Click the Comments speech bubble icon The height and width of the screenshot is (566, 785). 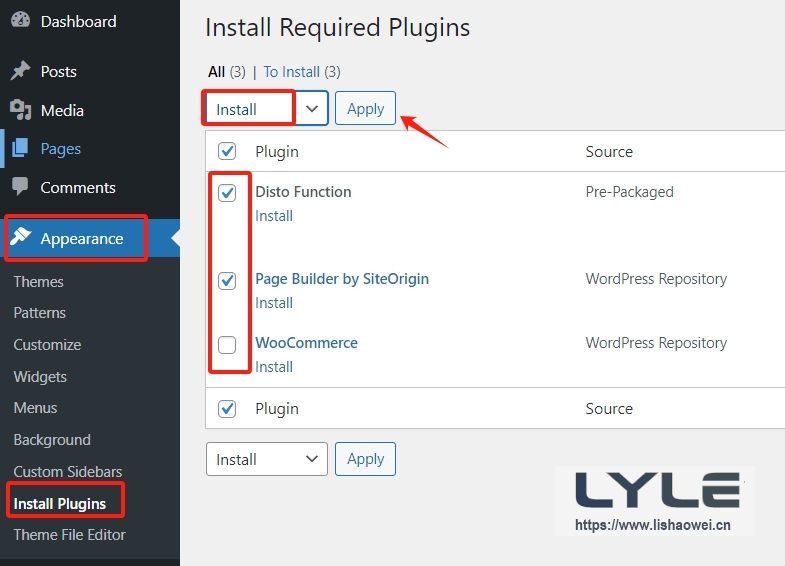point(20,187)
